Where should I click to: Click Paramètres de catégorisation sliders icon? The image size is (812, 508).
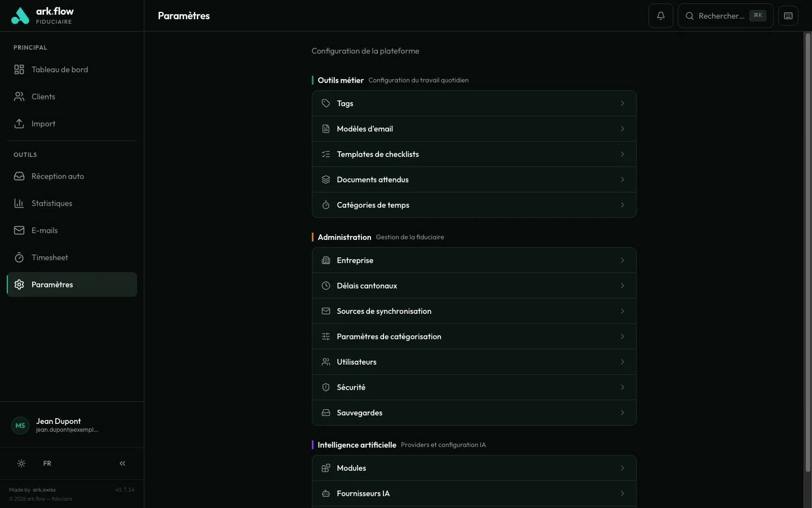pos(326,336)
